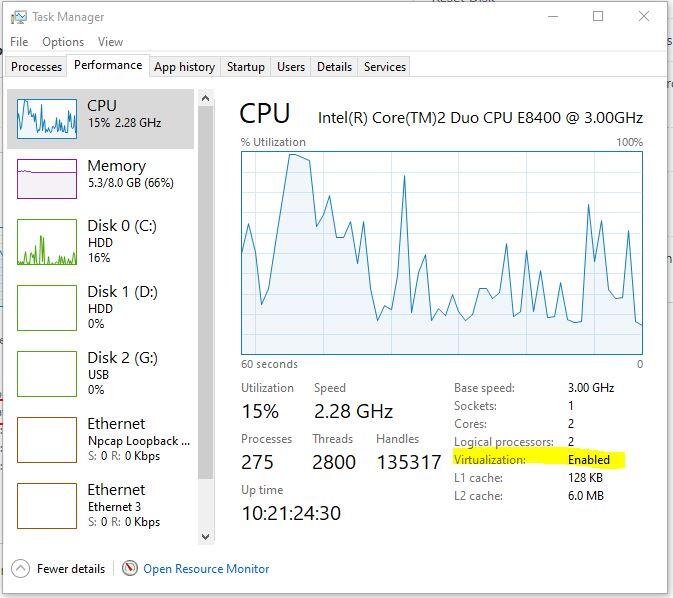673x598 pixels.
Task: Switch to the Performance tab
Action: pos(108,65)
